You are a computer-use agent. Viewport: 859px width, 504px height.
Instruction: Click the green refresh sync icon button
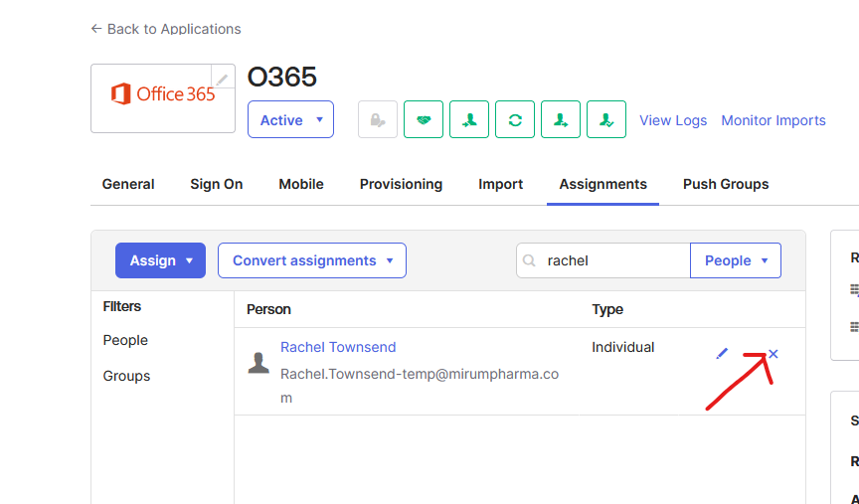[x=515, y=119]
